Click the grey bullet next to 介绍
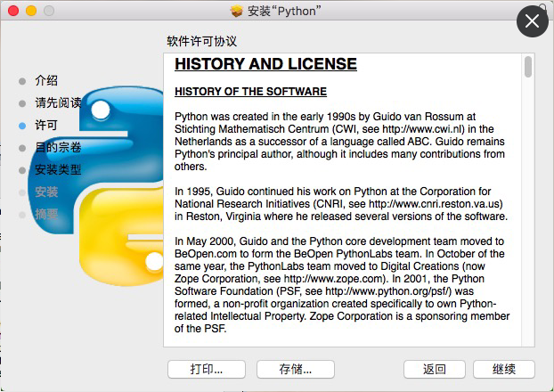Viewport: 554px width, 392px height. pyautogui.click(x=22, y=81)
